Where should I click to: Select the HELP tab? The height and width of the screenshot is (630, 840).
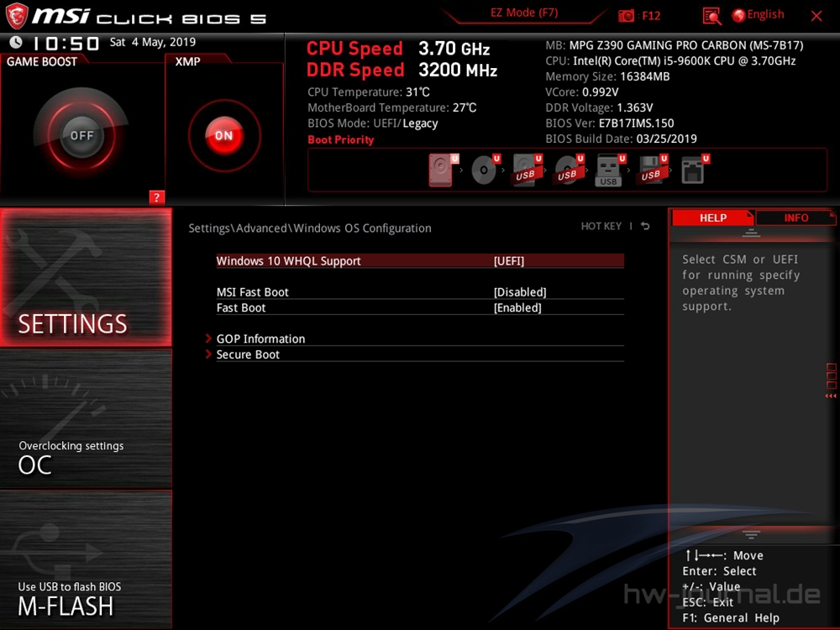pos(712,218)
